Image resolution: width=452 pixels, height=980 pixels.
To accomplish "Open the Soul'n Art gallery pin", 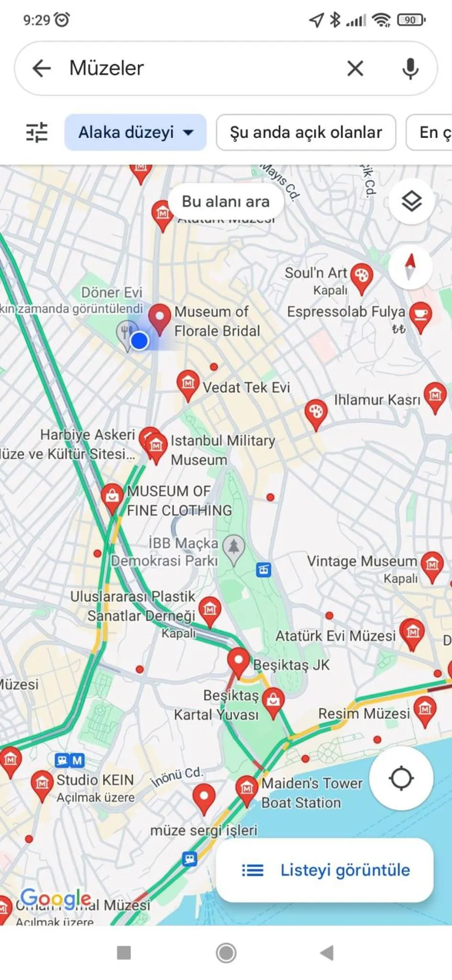I will click(362, 278).
